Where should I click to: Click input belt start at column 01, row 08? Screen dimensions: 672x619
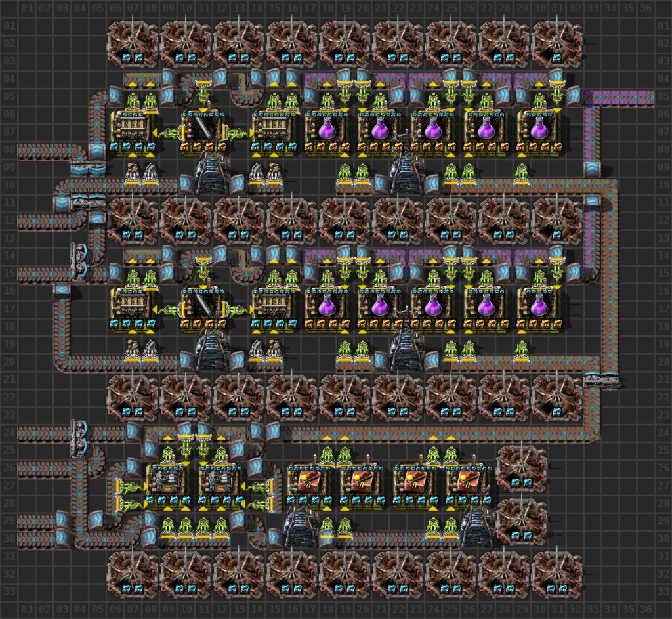26,150
